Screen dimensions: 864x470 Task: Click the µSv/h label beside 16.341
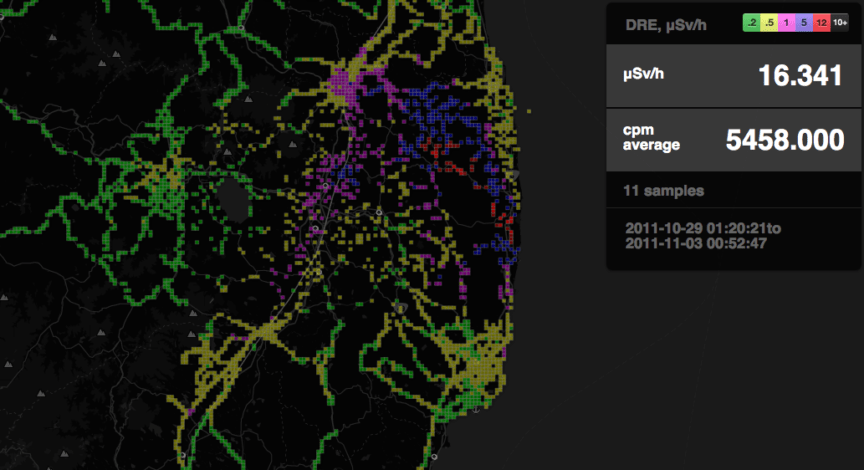(646, 74)
